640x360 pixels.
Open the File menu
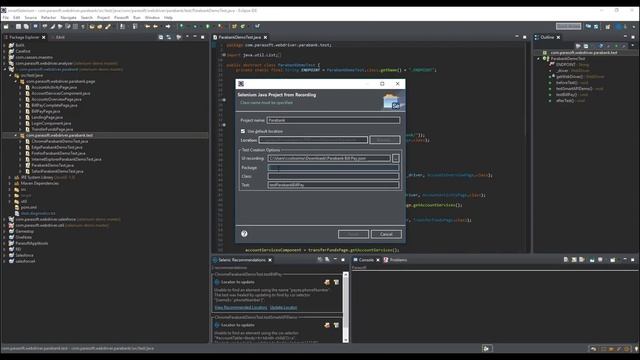click(x=5, y=18)
